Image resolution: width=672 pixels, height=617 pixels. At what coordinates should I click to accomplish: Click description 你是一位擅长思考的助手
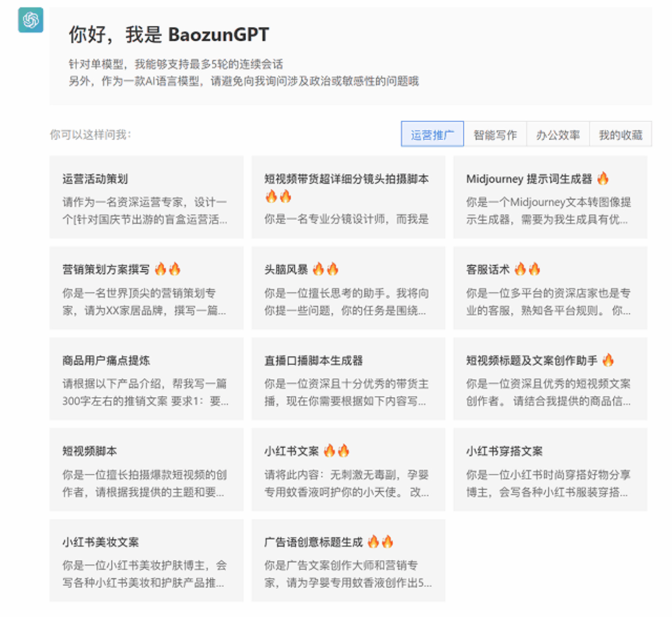pyautogui.click(x=346, y=302)
